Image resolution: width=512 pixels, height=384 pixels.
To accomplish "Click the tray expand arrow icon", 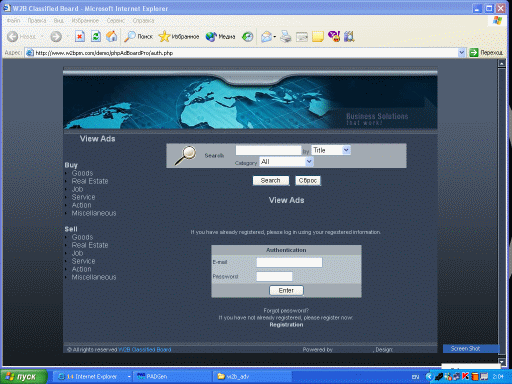I will tap(429, 377).
